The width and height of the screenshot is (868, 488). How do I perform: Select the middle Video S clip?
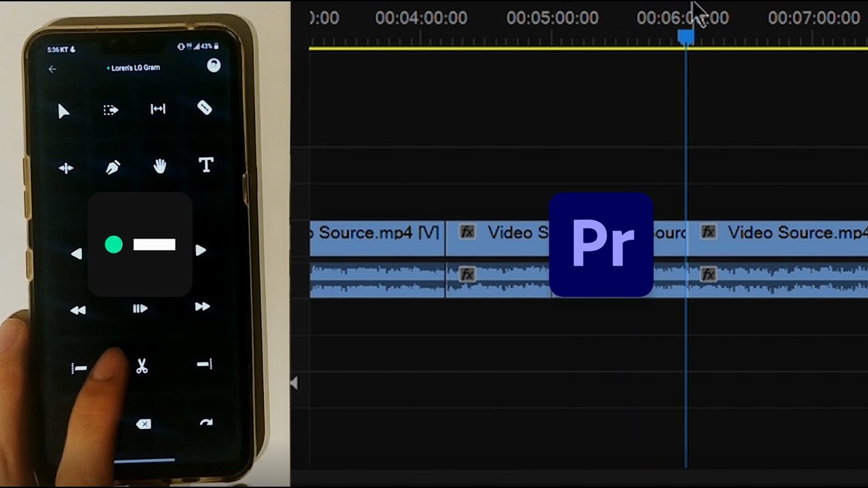pos(497,238)
